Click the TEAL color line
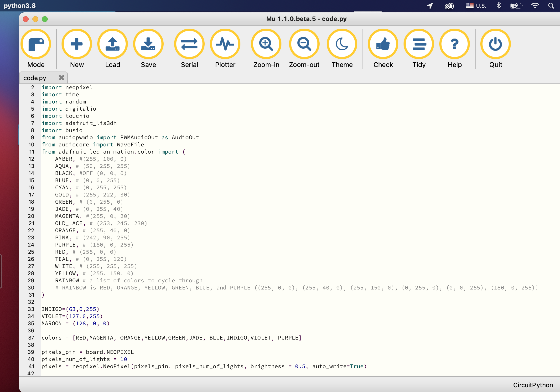Viewport: 560px width, 392px height. click(91, 259)
